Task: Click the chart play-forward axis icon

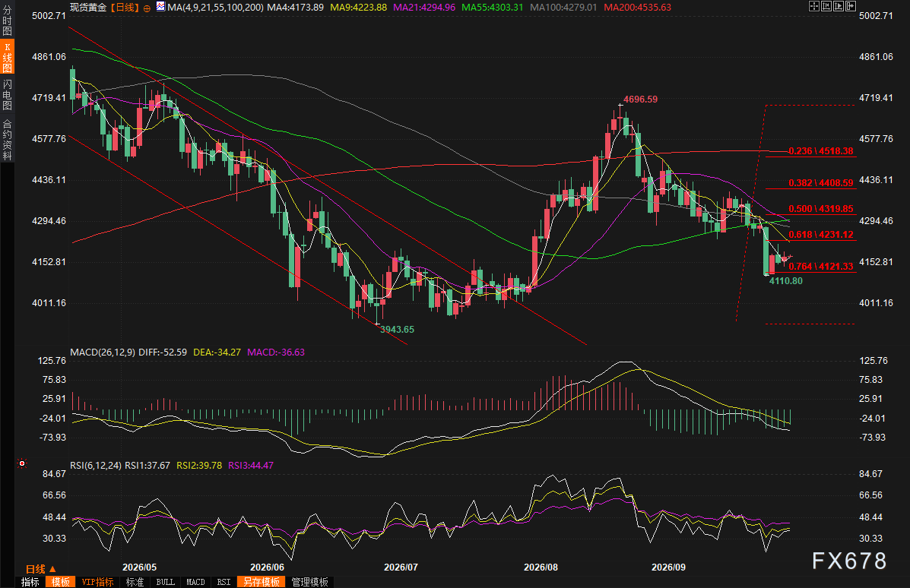Action: (x=839, y=6)
